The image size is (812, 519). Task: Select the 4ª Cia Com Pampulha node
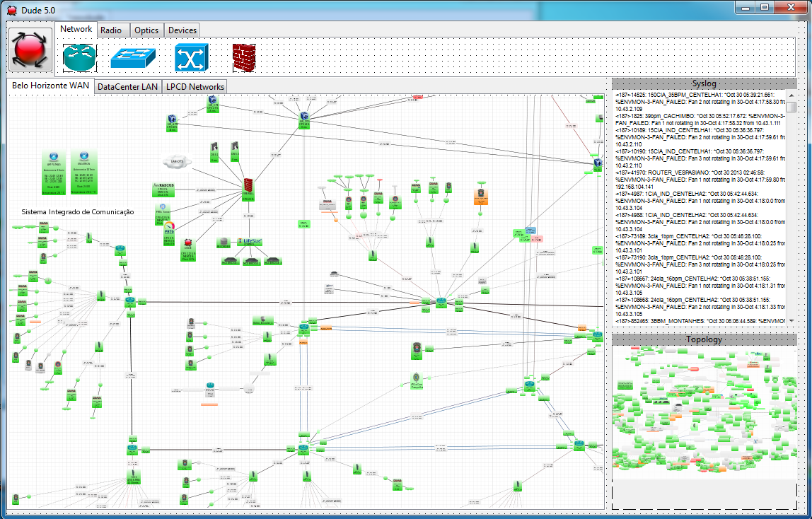pos(417,381)
